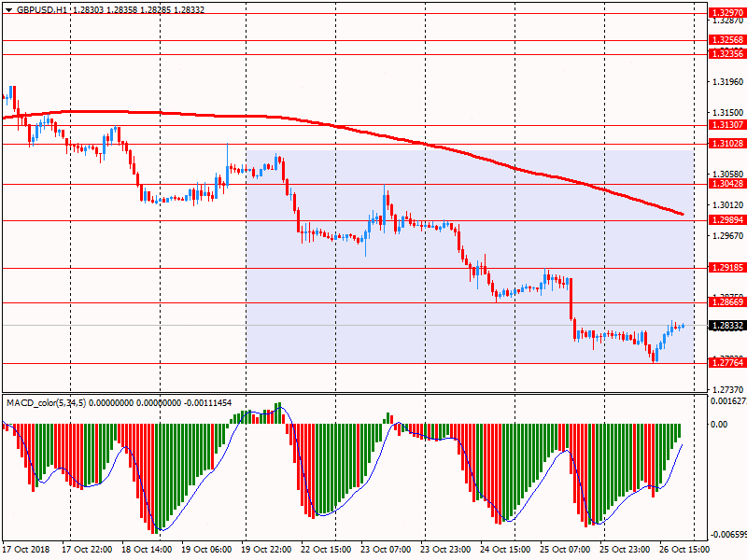
Task: Click the 1.27370 price scale value
Action: tap(727, 389)
